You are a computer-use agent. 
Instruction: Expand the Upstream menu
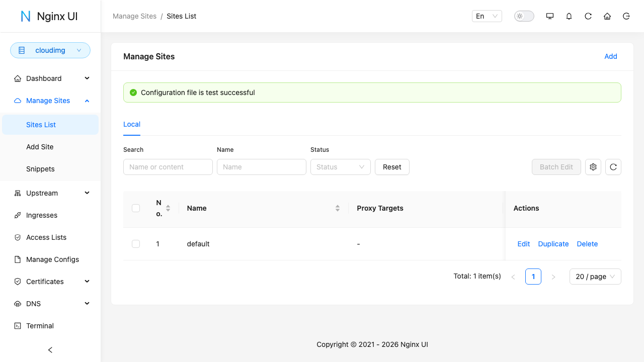tap(50, 193)
